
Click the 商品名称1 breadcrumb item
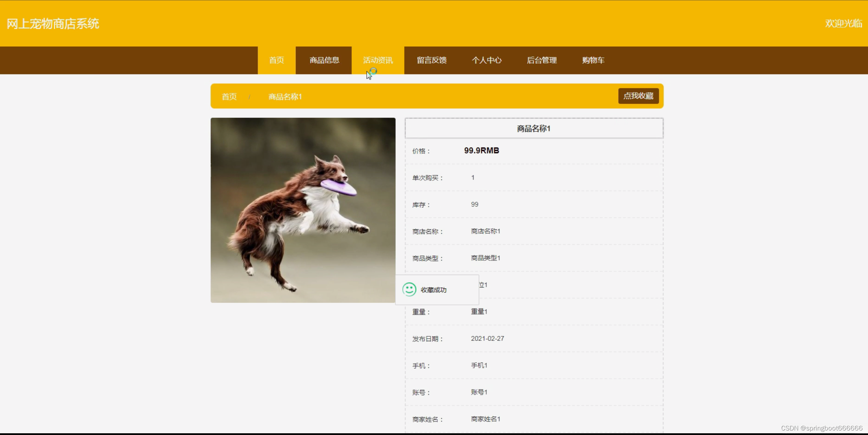pyautogui.click(x=285, y=97)
